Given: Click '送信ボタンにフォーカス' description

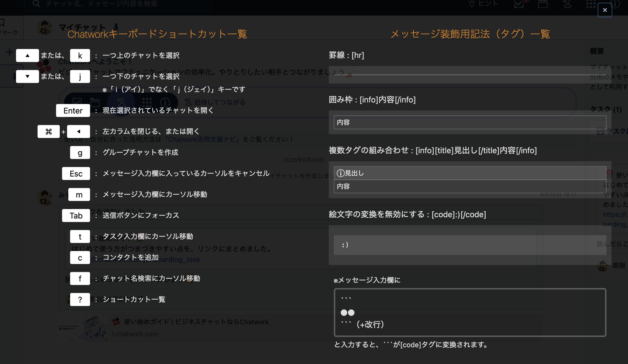Looking at the screenshot, I should pos(141,215).
